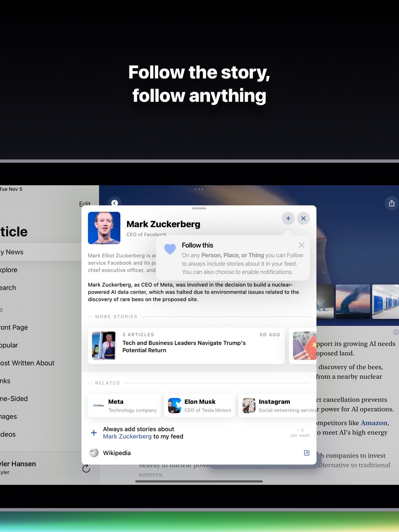Click the Tue Nov 5 status bar date
The height and width of the screenshot is (532, 399).
tap(11, 189)
